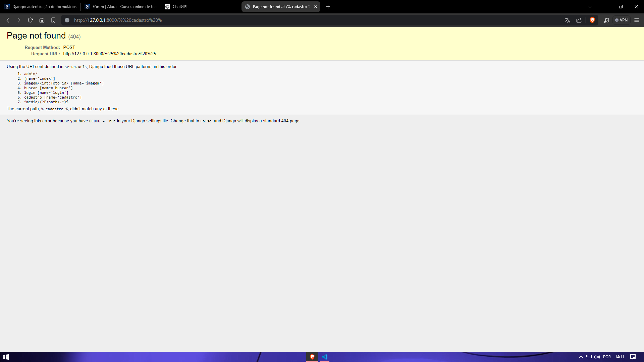Open the clock showing 14:11
Image resolution: width=644 pixels, height=362 pixels.
pyautogui.click(x=620, y=357)
